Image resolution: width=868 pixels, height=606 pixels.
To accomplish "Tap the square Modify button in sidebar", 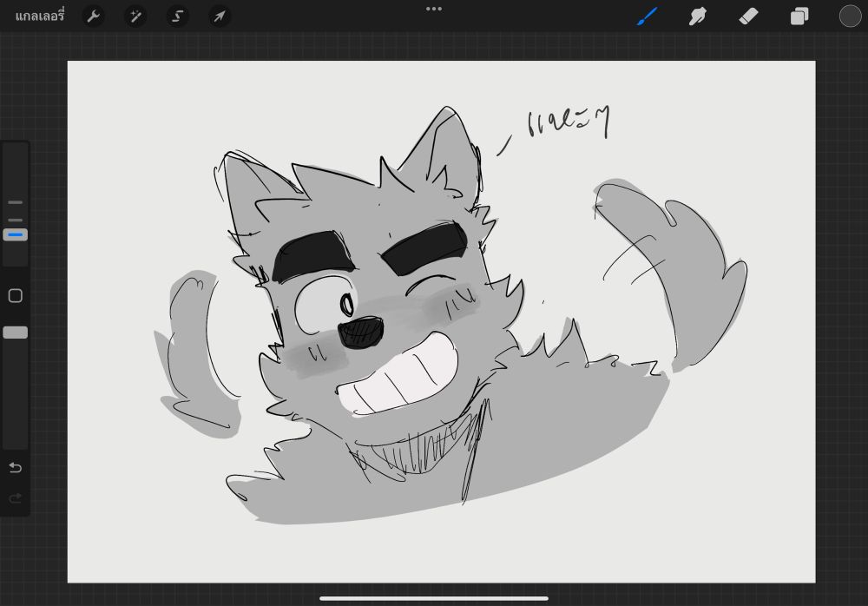I will pos(16,296).
